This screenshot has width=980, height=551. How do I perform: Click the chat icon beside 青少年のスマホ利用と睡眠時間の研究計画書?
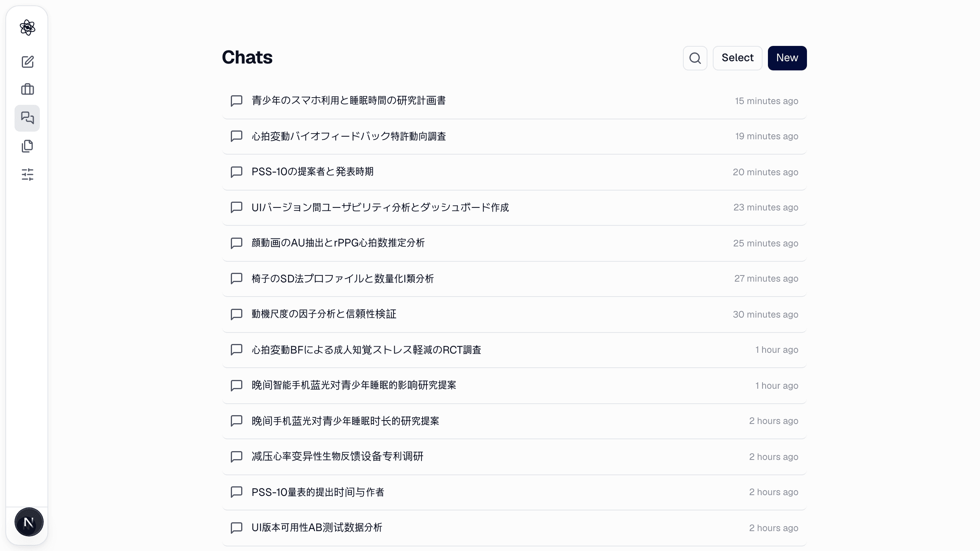pyautogui.click(x=237, y=101)
